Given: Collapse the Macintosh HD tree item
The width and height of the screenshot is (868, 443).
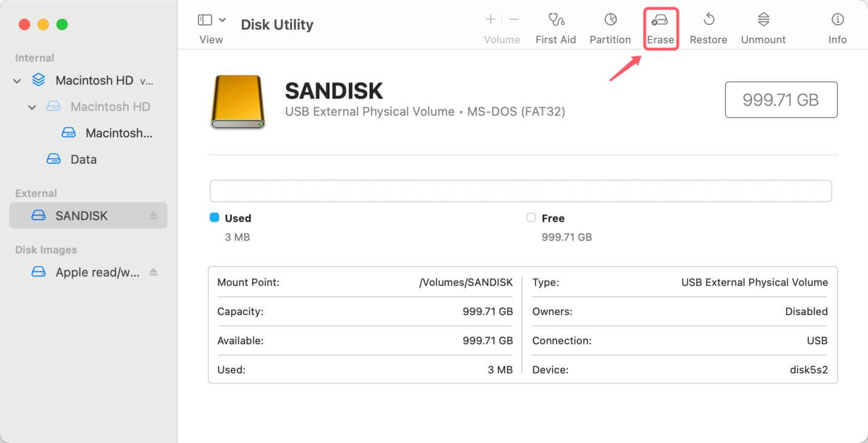Looking at the screenshot, I should tap(16, 80).
